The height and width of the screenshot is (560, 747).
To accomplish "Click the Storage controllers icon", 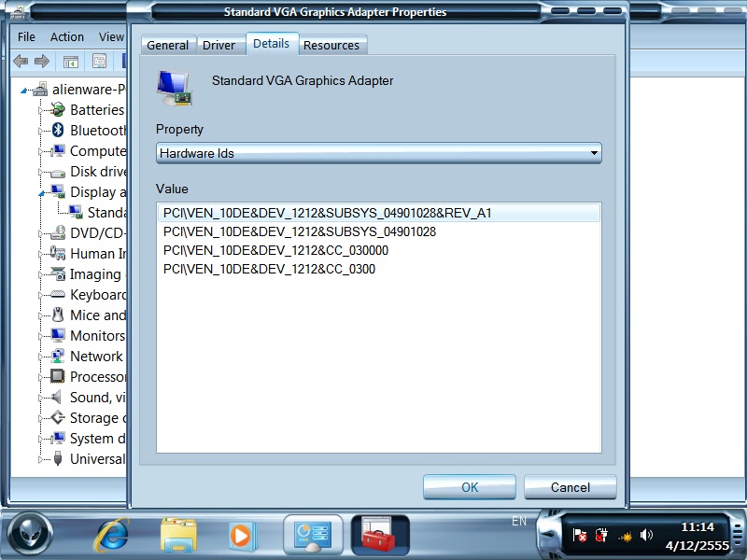I will tap(58, 417).
